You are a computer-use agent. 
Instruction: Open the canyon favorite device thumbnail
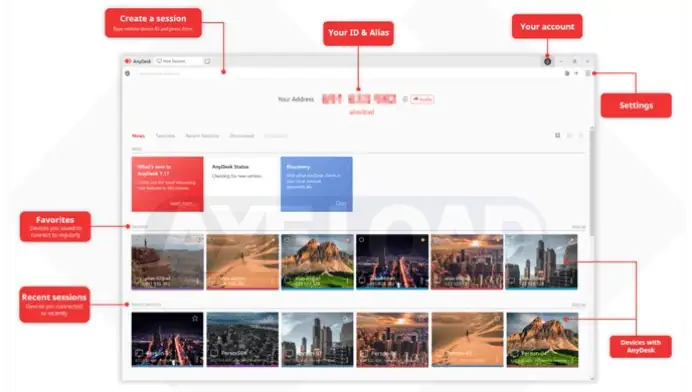pyautogui.click(x=168, y=262)
